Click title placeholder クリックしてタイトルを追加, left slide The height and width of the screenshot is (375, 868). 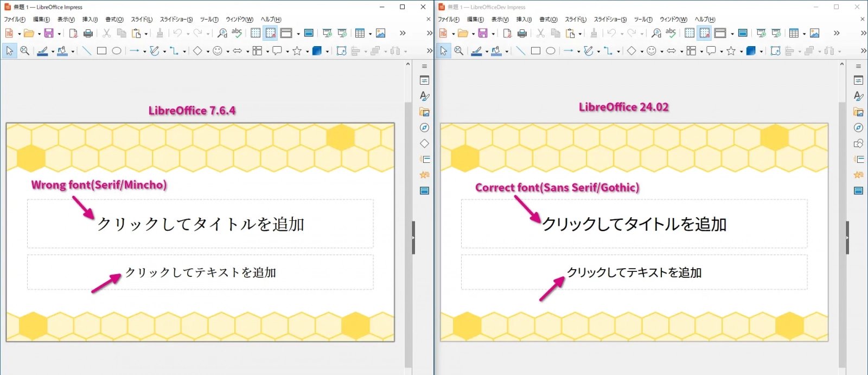(200, 224)
